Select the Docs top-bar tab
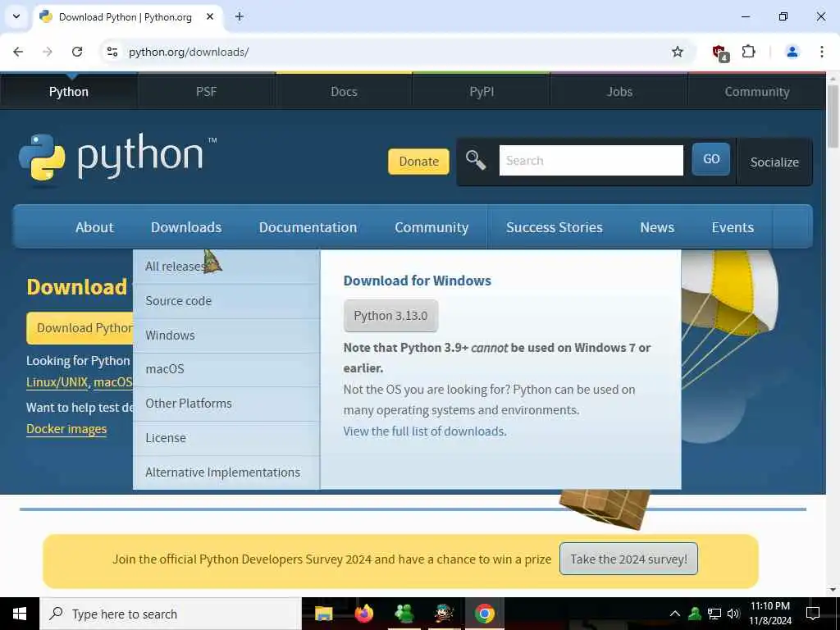Viewport: 840px width, 630px height. (344, 91)
